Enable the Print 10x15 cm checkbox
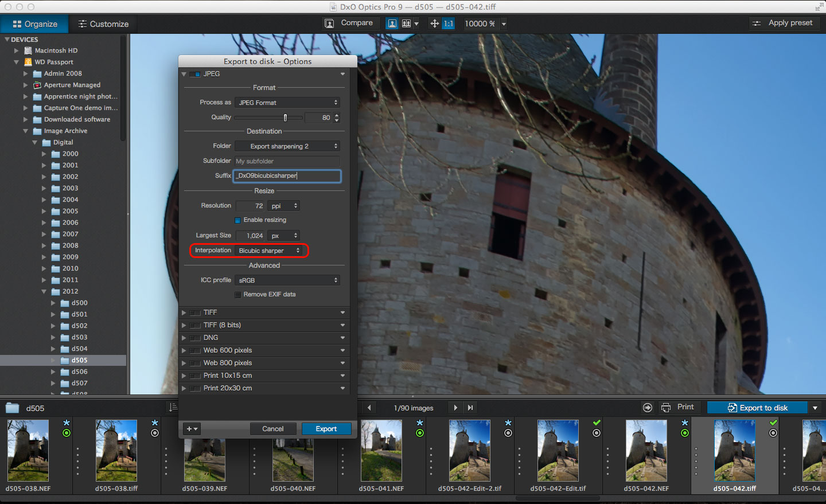Screen dimensions: 826x504 click(x=195, y=376)
